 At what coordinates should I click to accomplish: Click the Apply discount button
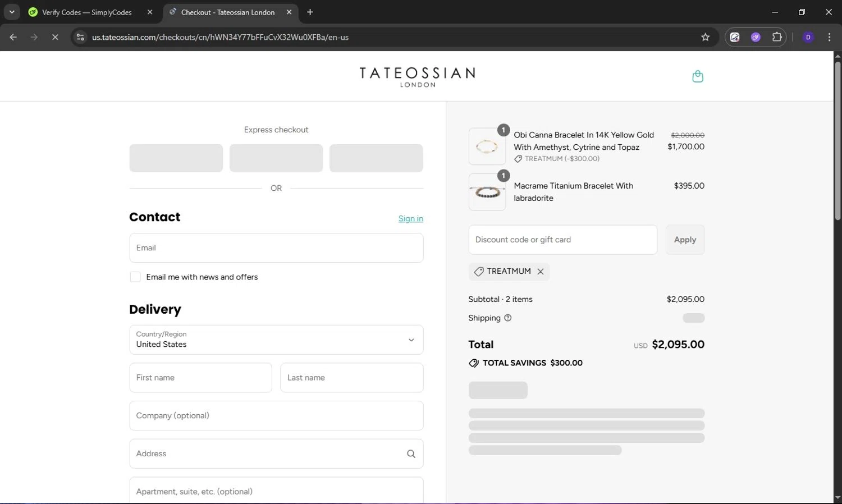point(685,240)
